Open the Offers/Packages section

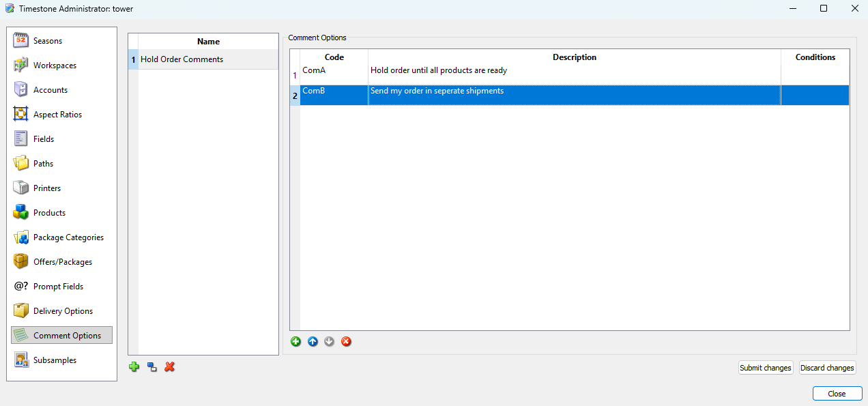tap(63, 261)
